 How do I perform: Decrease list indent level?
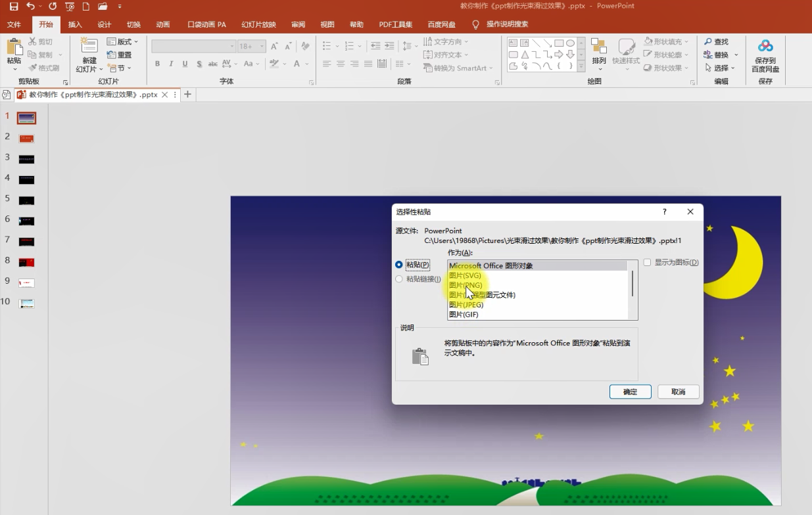tap(375, 46)
